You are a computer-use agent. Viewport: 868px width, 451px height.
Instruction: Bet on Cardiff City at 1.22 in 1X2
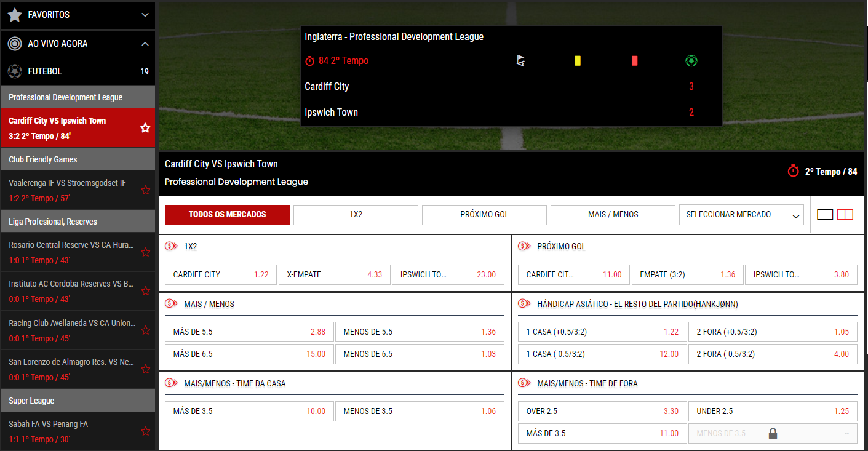(221, 274)
